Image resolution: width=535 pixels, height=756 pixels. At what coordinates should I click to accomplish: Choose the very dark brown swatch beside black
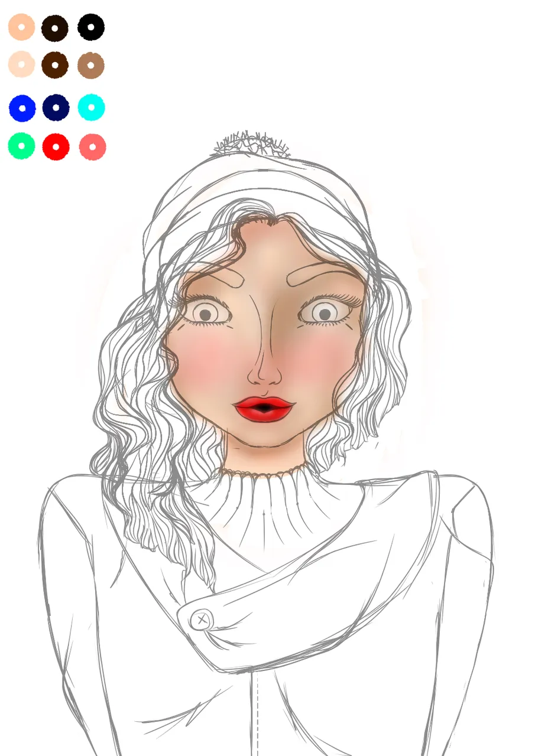(55, 28)
